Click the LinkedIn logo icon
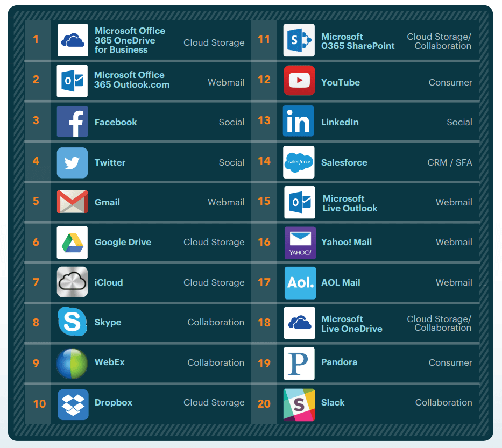 pyautogui.click(x=299, y=121)
